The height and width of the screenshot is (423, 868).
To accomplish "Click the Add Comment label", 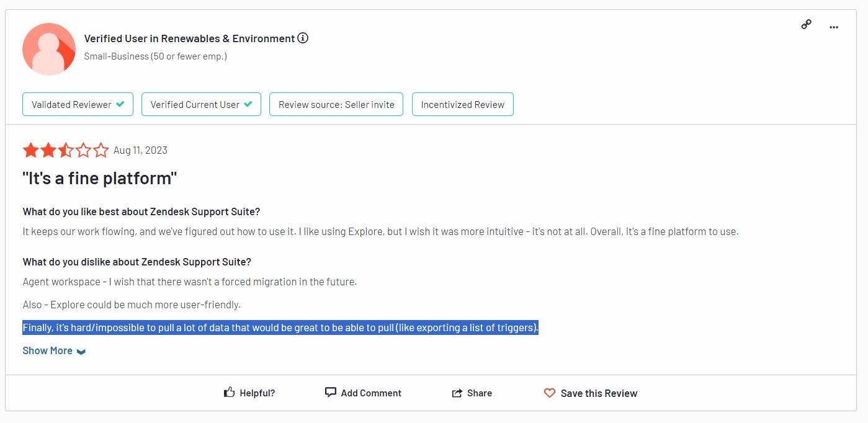I will pyautogui.click(x=371, y=393).
